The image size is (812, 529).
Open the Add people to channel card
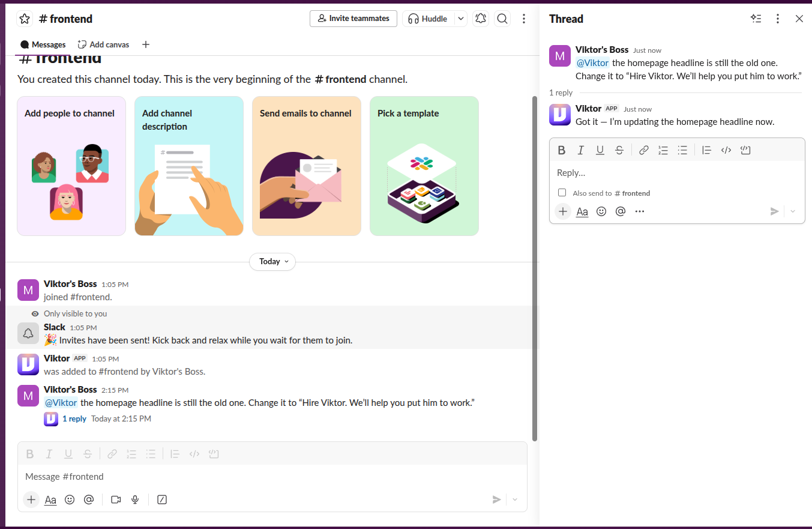coord(71,166)
